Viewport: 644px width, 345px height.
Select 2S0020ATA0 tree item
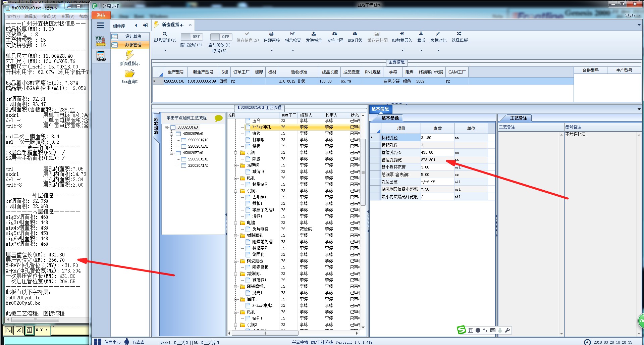point(198,166)
